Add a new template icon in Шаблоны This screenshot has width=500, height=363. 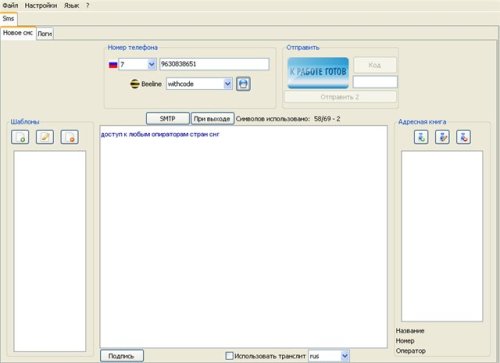[x=20, y=137]
